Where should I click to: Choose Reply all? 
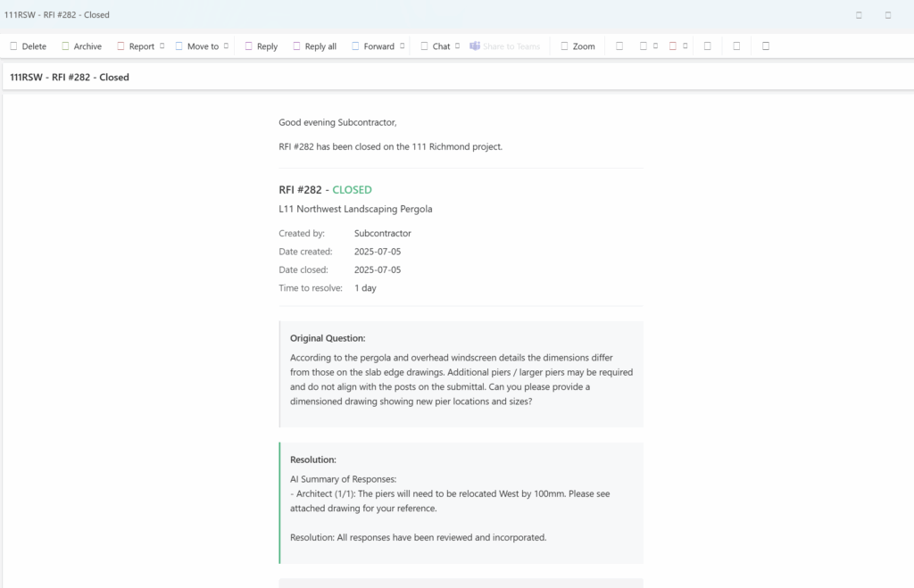pos(315,46)
